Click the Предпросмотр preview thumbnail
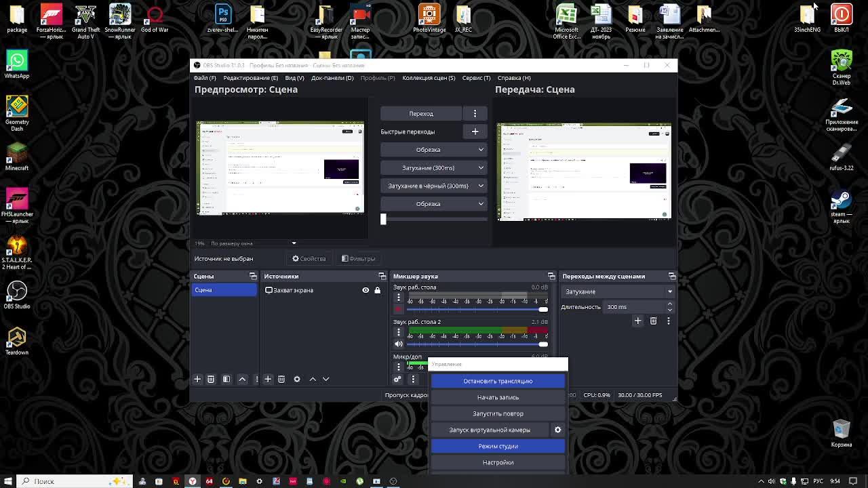868x488 pixels. click(280, 168)
